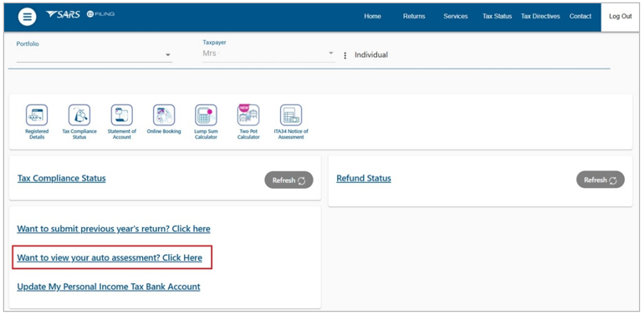Image resolution: width=644 pixels, height=315 pixels.
Task: Click submit previous year's return link
Action: [114, 229]
